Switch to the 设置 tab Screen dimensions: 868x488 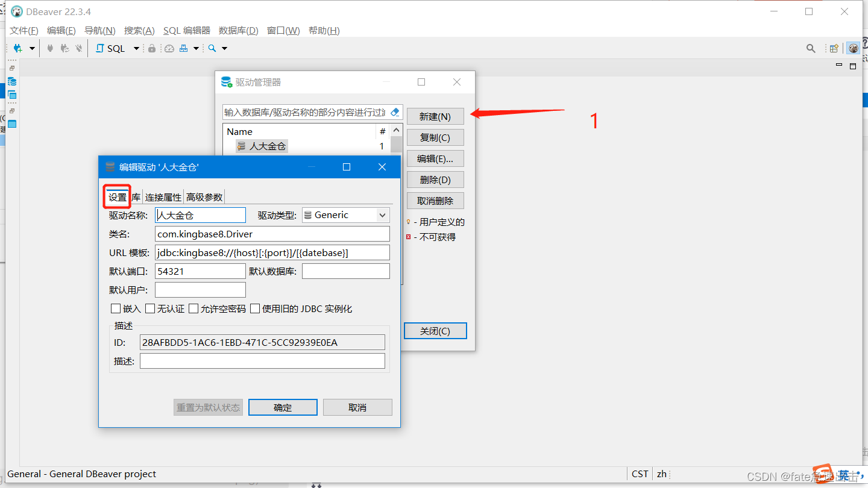(118, 197)
